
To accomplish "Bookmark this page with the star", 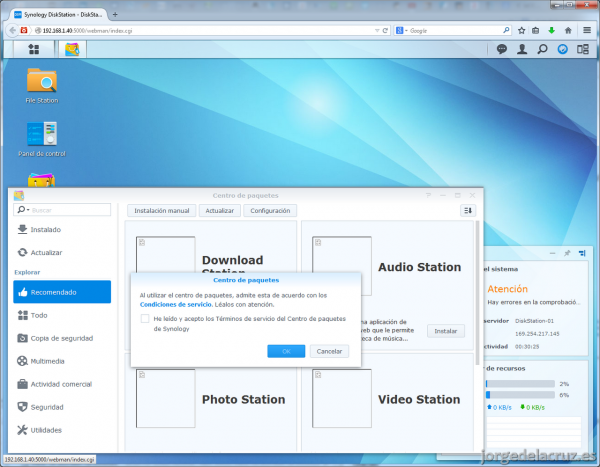I will 522,31.
